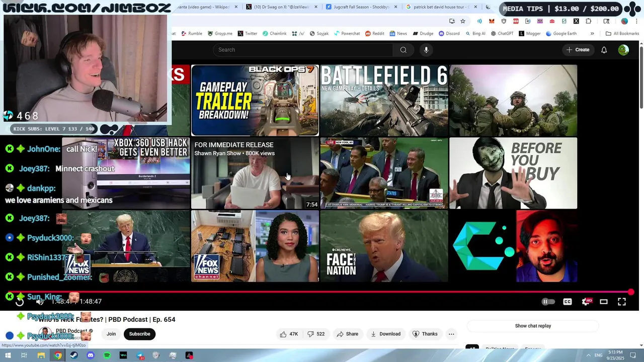Screen dimensions: 644x362
Task: Like the video with thumbs up
Action: (289, 334)
